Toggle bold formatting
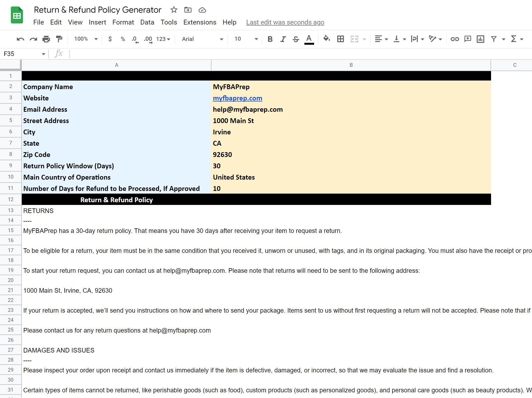This screenshot has height=398, width=532. [270, 39]
